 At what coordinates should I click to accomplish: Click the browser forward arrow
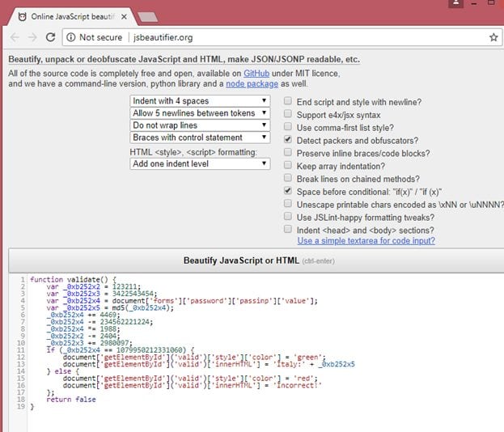32,37
